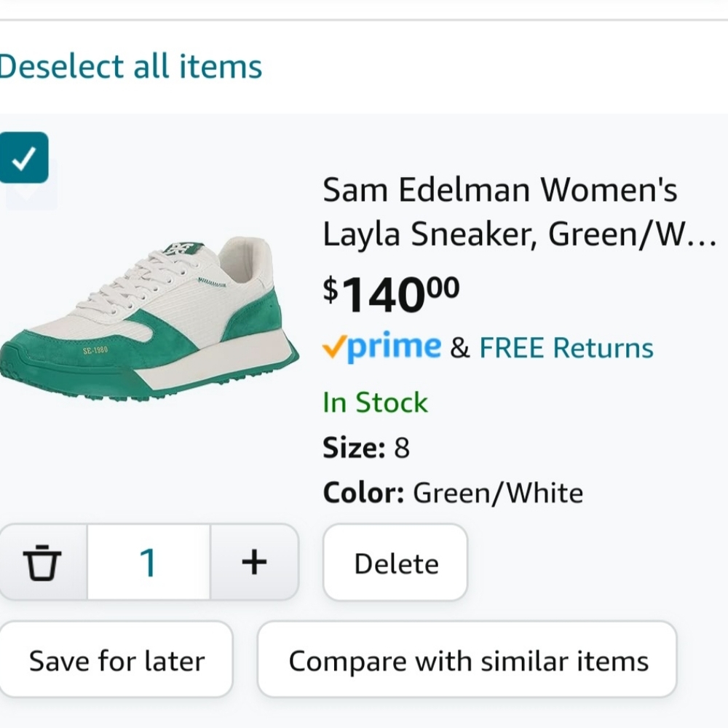Select the Prime badge icon

pos(381,347)
